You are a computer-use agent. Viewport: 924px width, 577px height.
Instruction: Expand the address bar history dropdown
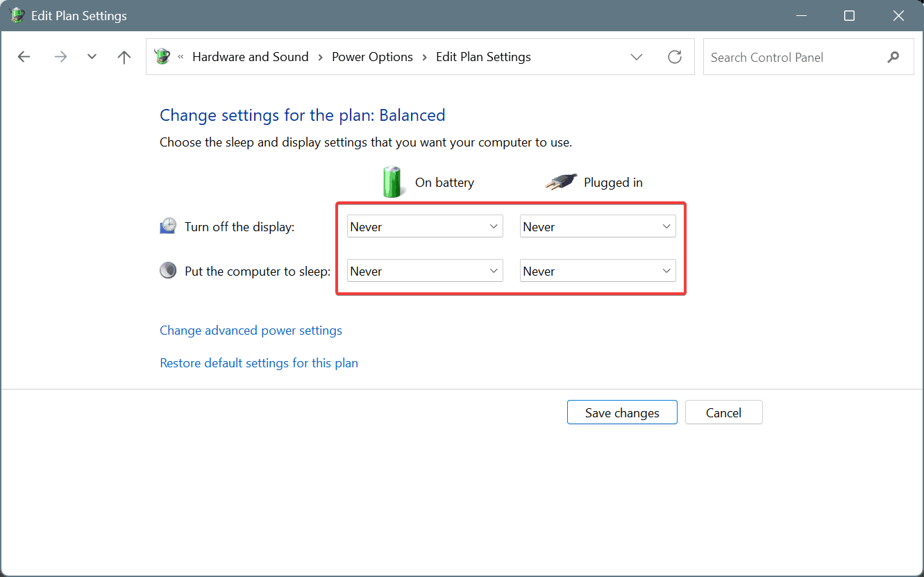tap(637, 57)
